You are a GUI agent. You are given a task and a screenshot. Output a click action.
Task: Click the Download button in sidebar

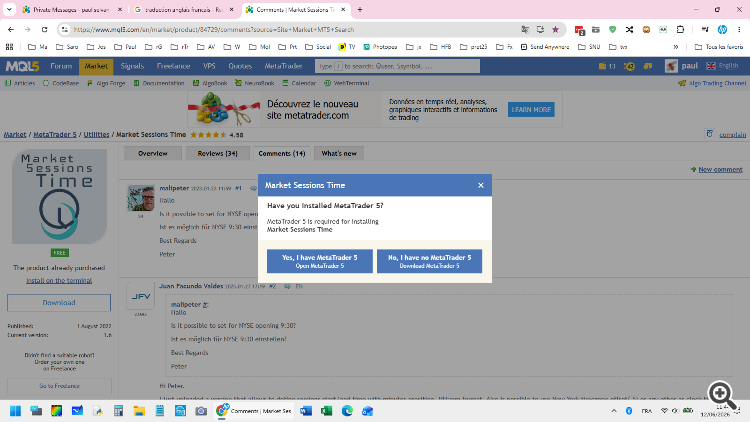pos(59,303)
